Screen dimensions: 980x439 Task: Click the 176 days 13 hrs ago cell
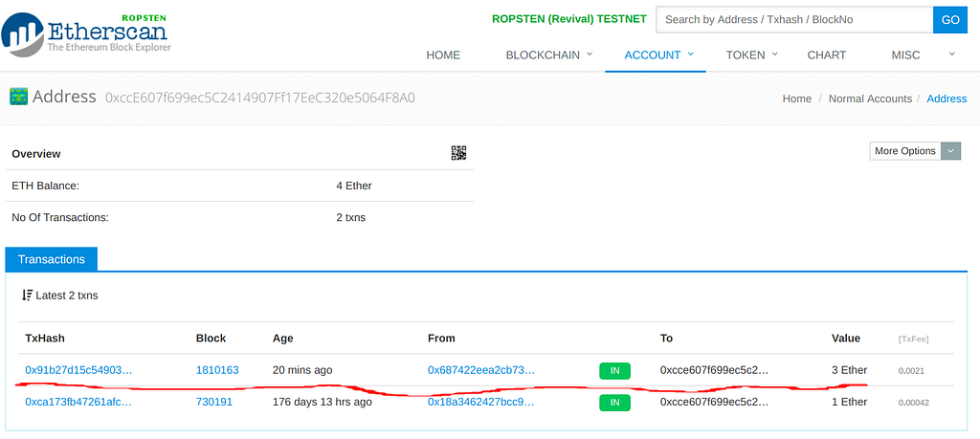coord(323,402)
